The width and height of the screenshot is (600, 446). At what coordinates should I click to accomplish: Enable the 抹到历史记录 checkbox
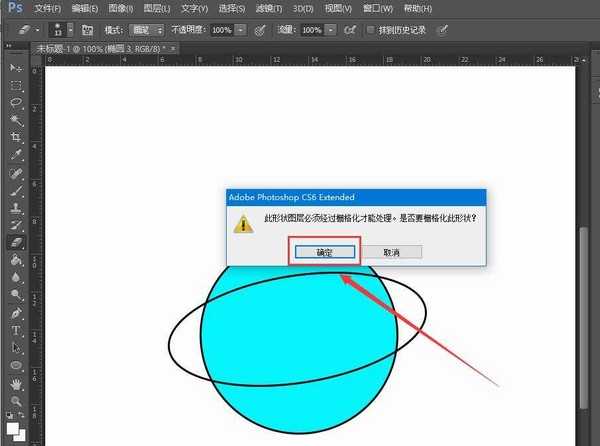[x=372, y=30]
